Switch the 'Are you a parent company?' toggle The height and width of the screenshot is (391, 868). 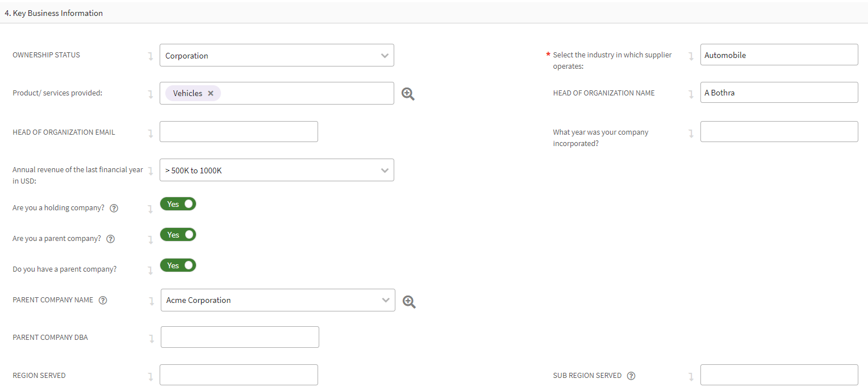178,235
